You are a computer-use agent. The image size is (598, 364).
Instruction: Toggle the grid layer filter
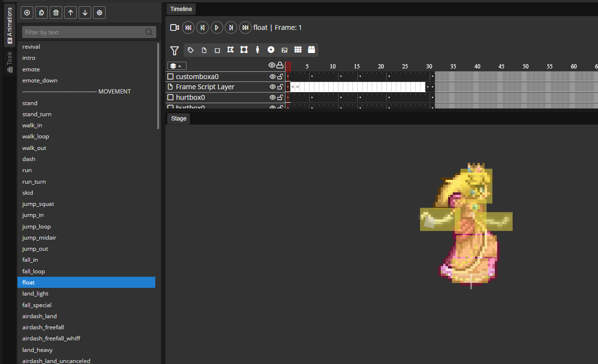(x=298, y=50)
